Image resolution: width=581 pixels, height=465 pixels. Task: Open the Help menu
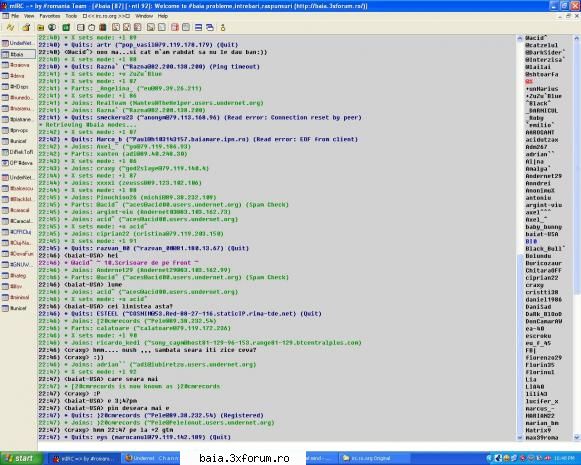coord(163,16)
